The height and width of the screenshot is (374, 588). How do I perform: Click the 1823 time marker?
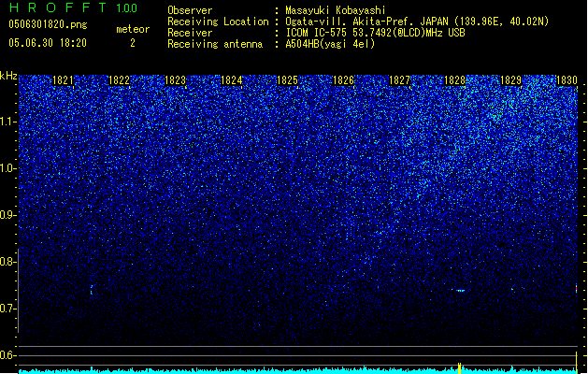[175, 80]
